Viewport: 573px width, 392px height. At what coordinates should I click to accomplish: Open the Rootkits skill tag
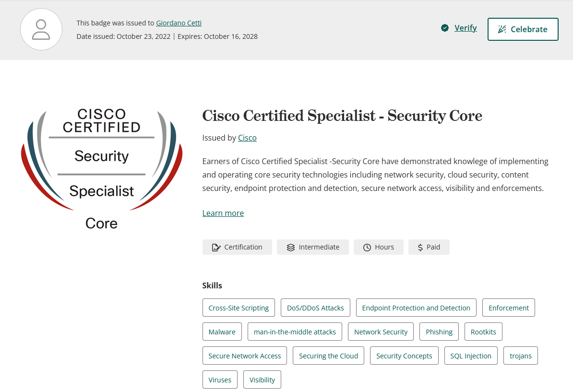(483, 332)
